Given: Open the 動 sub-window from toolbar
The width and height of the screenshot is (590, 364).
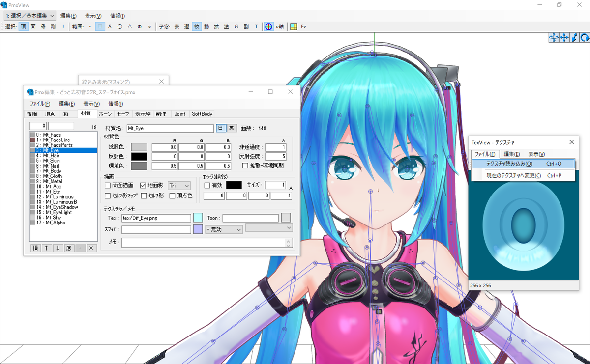Looking at the screenshot, I should (206, 27).
